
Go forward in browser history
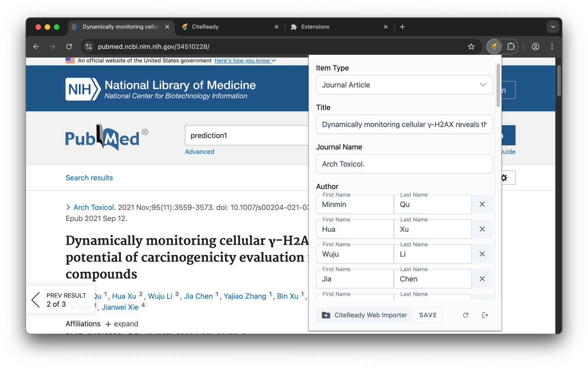(x=52, y=46)
